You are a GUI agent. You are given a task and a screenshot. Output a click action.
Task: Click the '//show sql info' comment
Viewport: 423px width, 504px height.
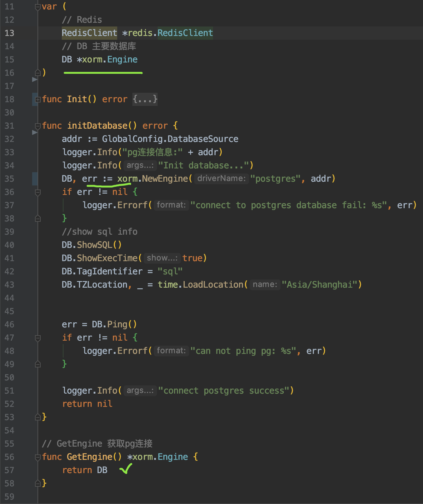pyautogui.click(x=100, y=232)
